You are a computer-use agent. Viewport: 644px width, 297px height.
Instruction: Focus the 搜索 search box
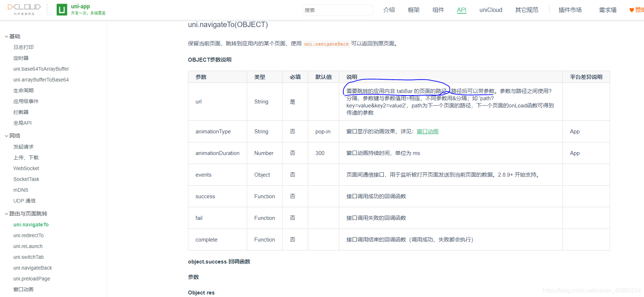(338, 10)
